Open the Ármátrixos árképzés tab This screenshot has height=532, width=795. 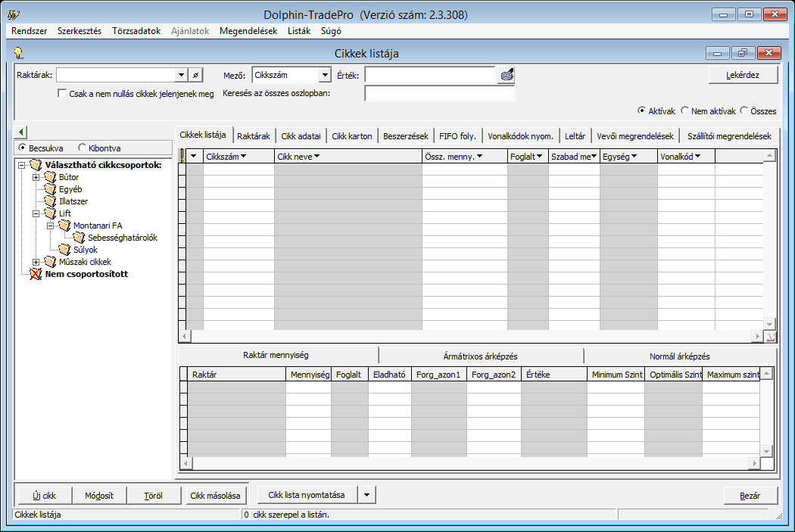[481, 356]
